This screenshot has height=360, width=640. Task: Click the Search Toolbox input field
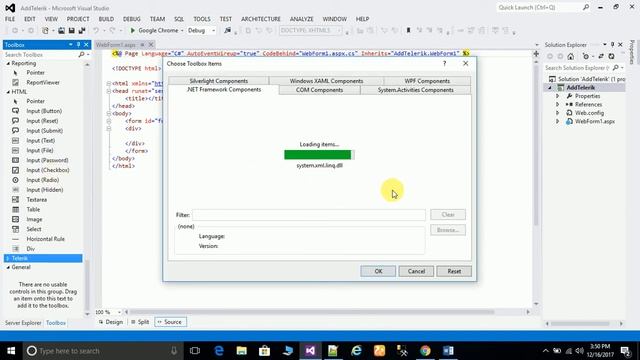click(41, 54)
